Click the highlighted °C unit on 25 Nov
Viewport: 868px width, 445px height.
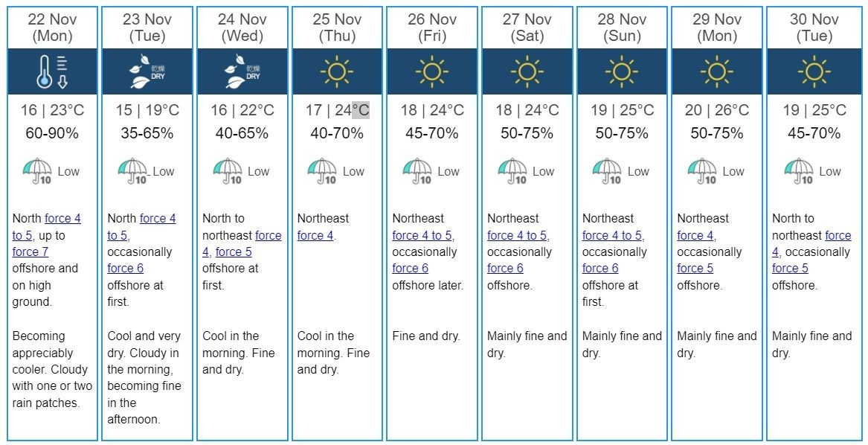361,109
